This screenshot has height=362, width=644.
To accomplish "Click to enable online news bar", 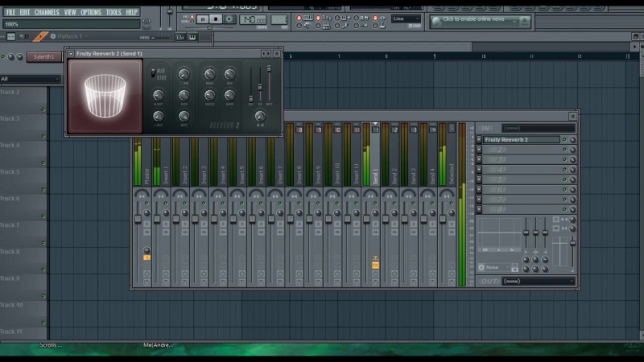I will 480,21.
